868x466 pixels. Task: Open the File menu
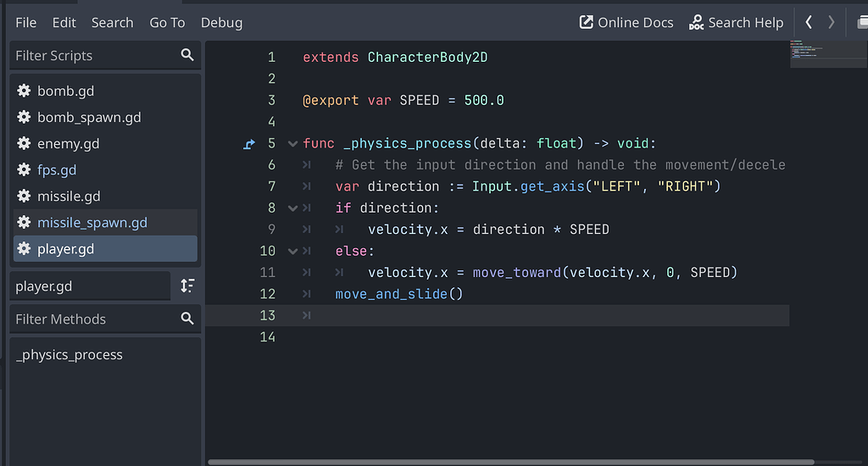(25, 23)
